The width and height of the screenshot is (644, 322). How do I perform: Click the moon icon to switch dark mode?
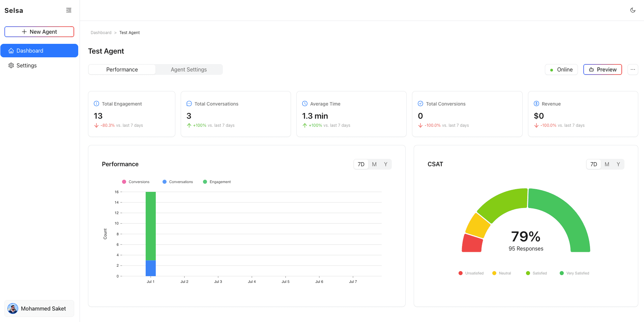coord(633,10)
